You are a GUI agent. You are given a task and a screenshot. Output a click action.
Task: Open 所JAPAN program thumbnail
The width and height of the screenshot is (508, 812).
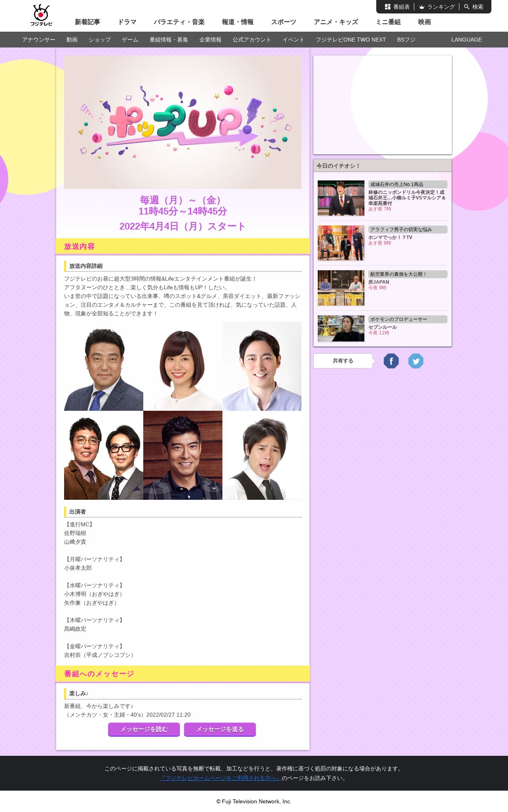[x=341, y=288]
